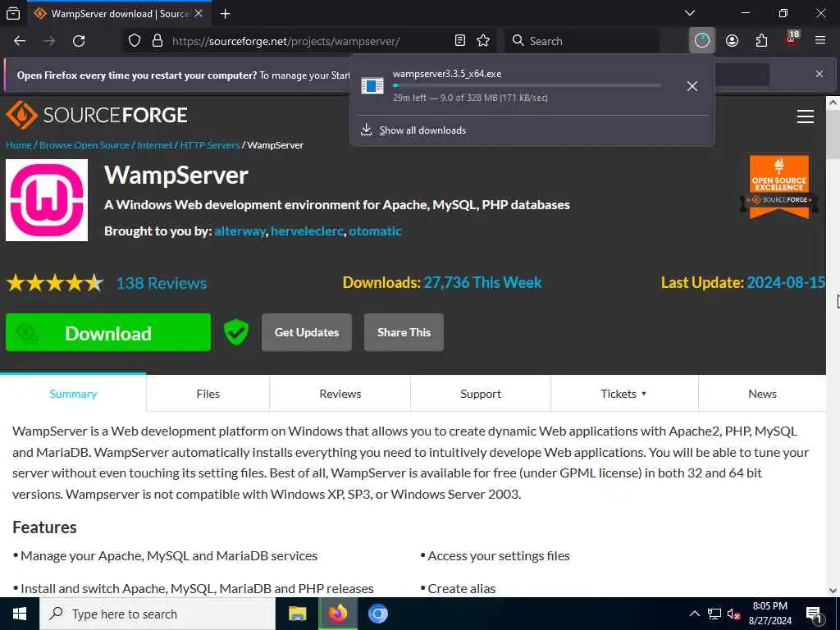Click the WampServer pink project logo
This screenshot has height=630, width=840.
47,200
